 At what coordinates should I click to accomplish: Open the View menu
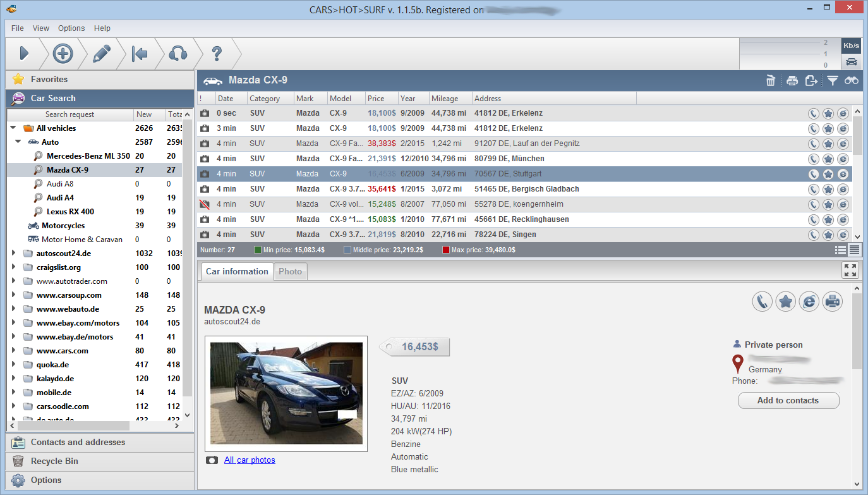coord(41,28)
